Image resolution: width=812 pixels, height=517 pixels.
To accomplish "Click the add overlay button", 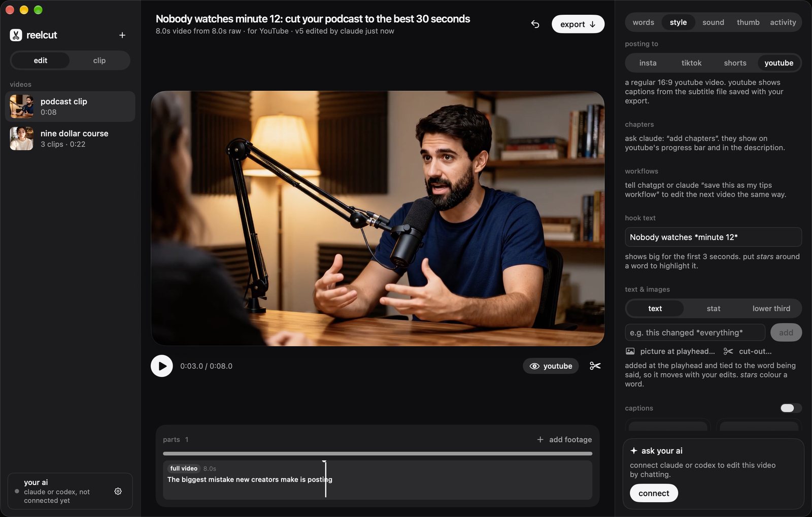I will click(786, 333).
